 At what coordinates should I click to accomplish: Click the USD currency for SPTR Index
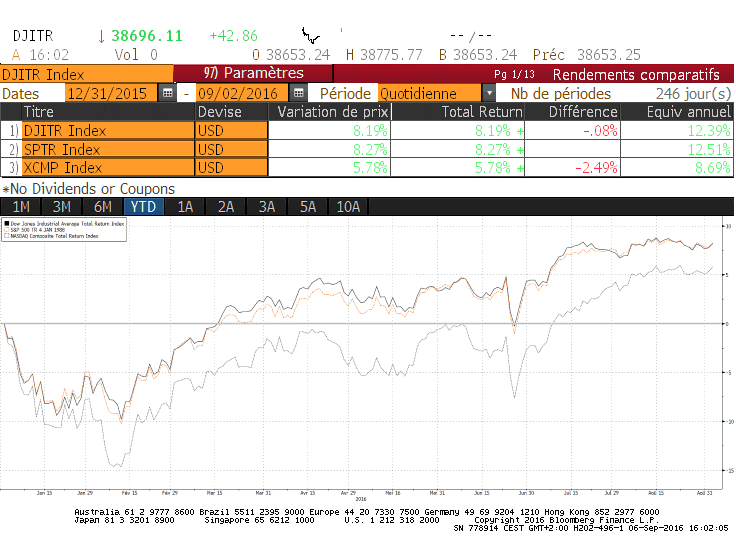[x=231, y=149]
